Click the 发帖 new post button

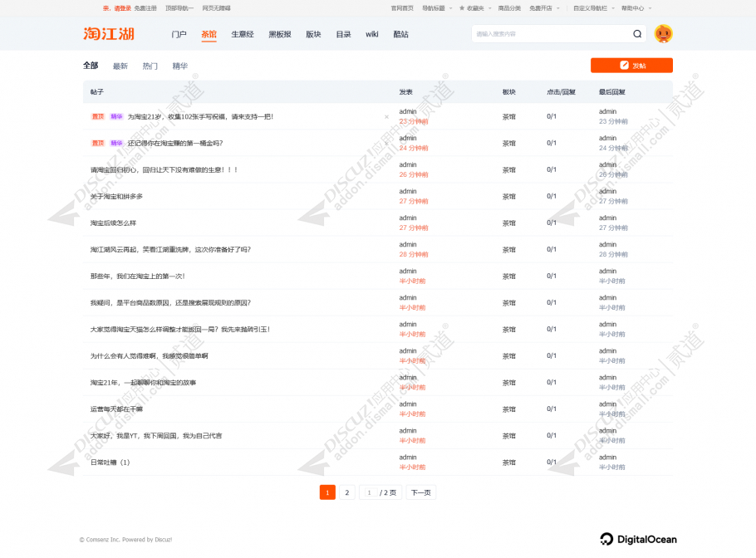631,66
